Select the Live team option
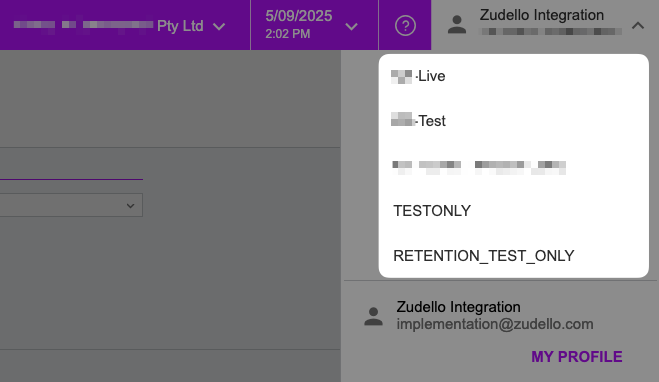This screenshot has height=382, width=659. pyautogui.click(x=513, y=76)
